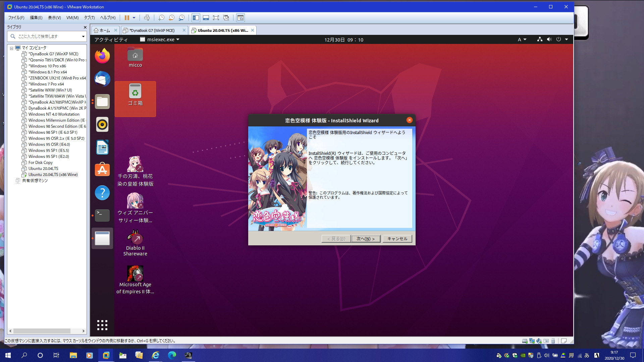Toggle Unity mode icon

click(226, 18)
